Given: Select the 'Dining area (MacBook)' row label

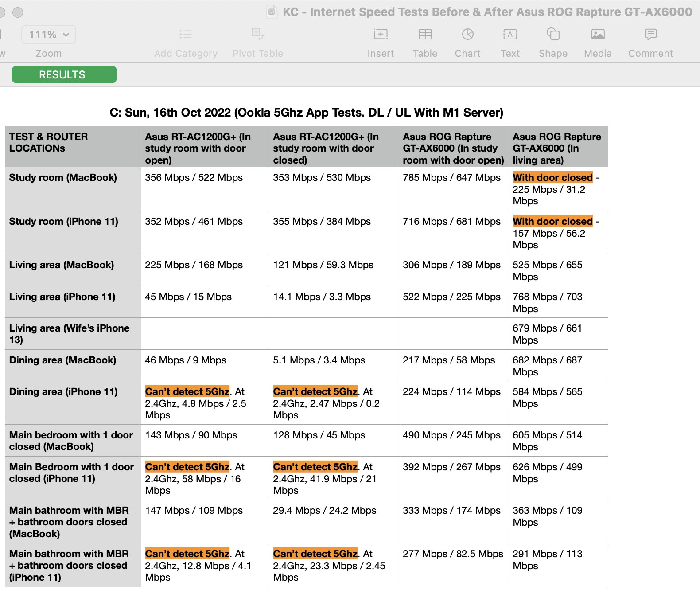Looking at the screenshot, I should [73, 365].
